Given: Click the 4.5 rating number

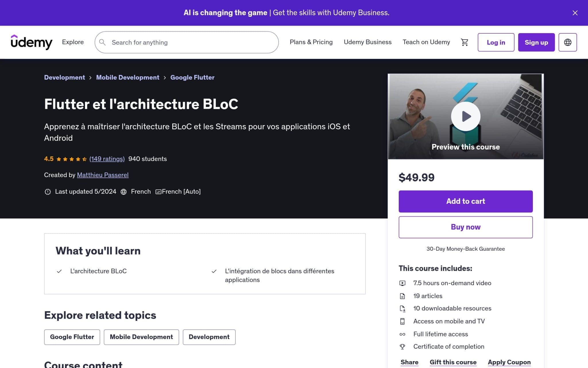Looking at the screenshot, I should click(49, 159).
